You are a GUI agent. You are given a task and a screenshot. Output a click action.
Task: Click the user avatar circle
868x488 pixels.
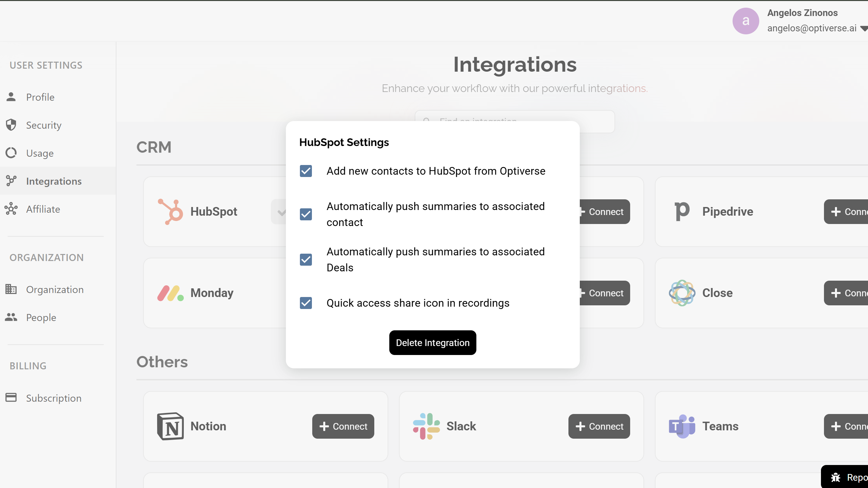745,21
